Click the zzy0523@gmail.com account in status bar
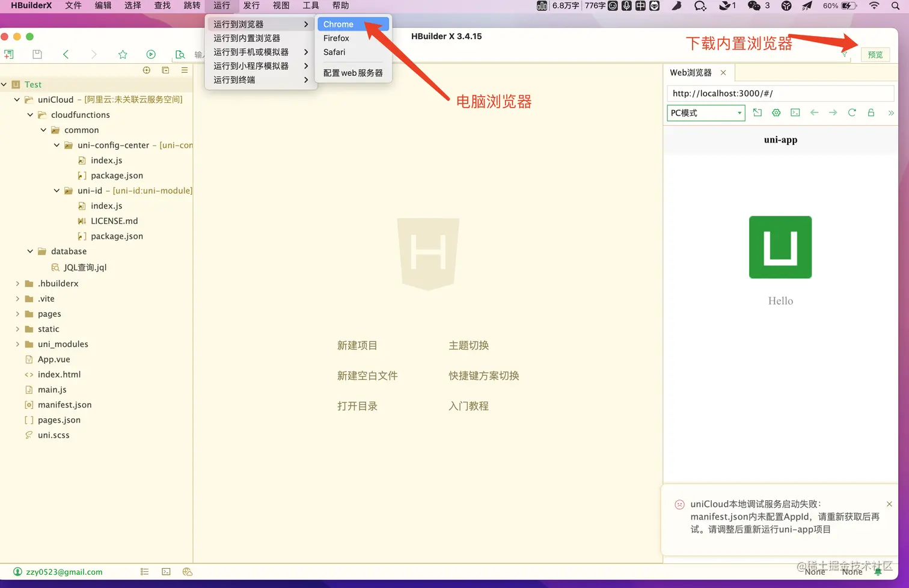Viewport: 909px width, 588px height. pyautogui.click(x=58, y=572)
